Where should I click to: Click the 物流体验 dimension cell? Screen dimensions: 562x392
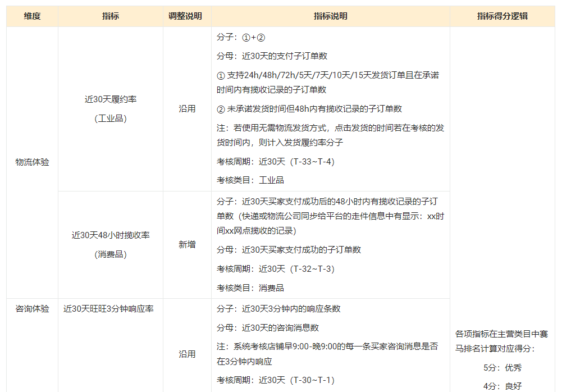pos(32,162)
